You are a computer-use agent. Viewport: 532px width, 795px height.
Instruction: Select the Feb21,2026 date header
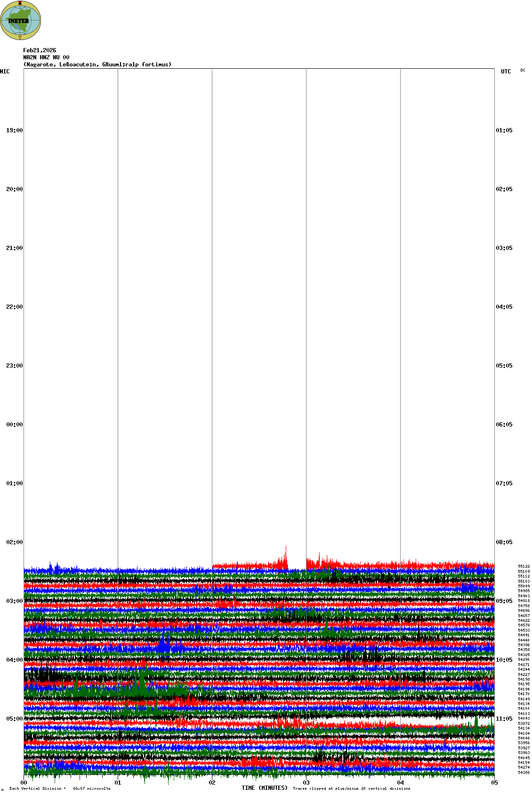point(40,50)
